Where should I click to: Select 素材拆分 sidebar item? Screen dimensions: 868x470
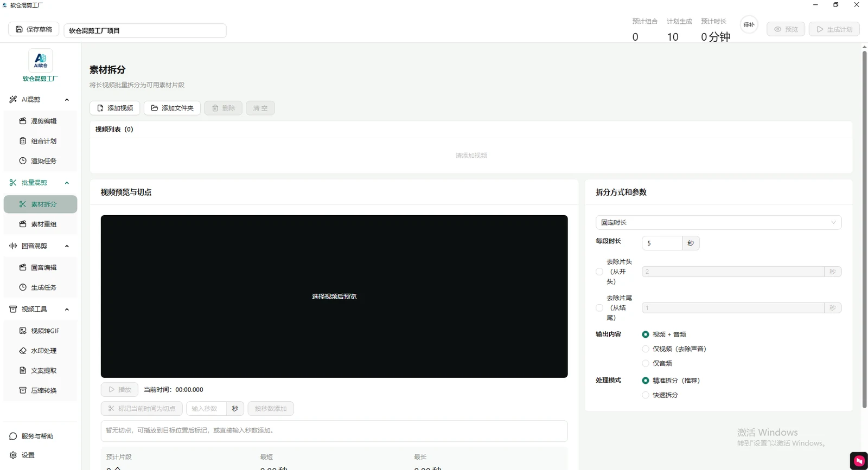coord(40,204)
